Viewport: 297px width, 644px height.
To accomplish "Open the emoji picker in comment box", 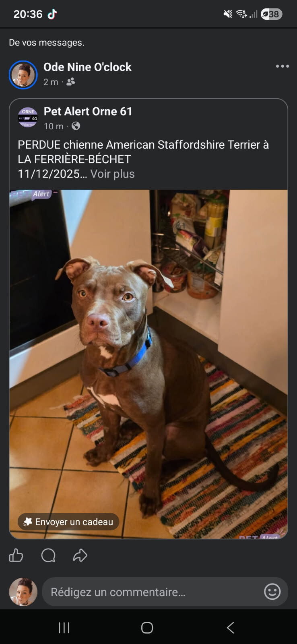I will [x=272, y=592].
